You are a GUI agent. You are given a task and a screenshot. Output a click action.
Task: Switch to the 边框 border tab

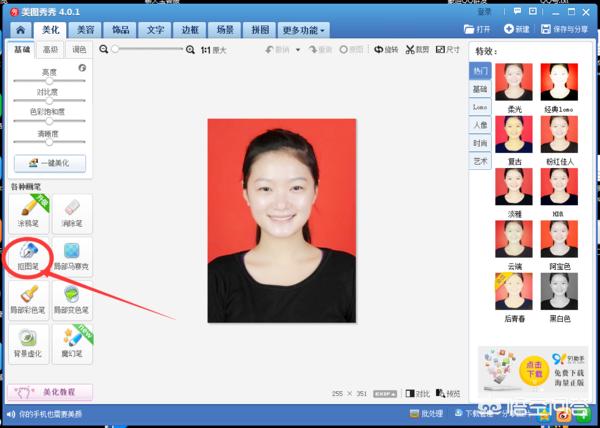tap(190, 30)
